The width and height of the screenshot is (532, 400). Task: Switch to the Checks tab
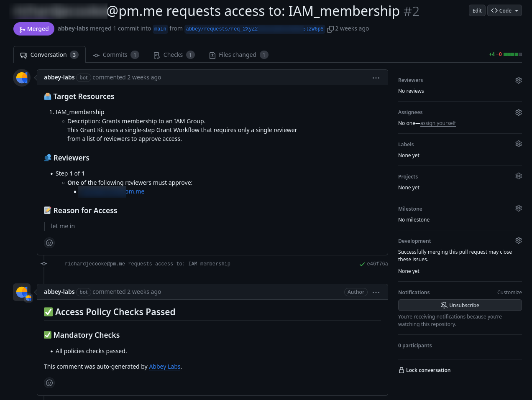(x=174, y=55)
